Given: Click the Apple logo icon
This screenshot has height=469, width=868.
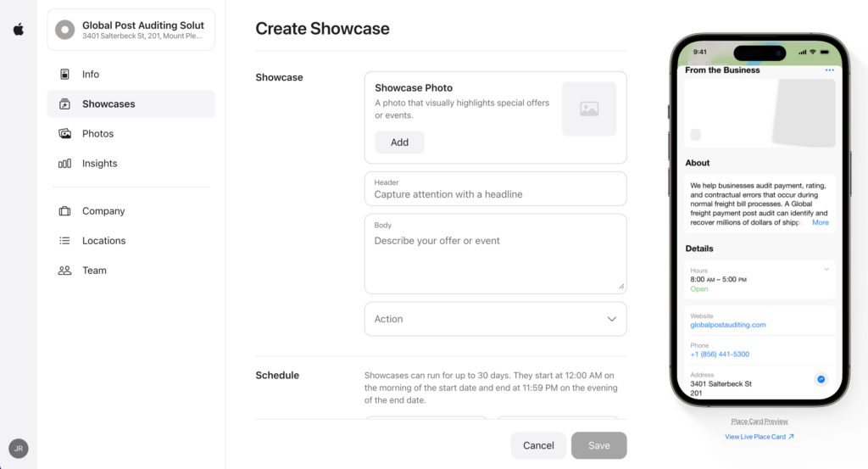Looking at the screenshot, I should [19, 30].
